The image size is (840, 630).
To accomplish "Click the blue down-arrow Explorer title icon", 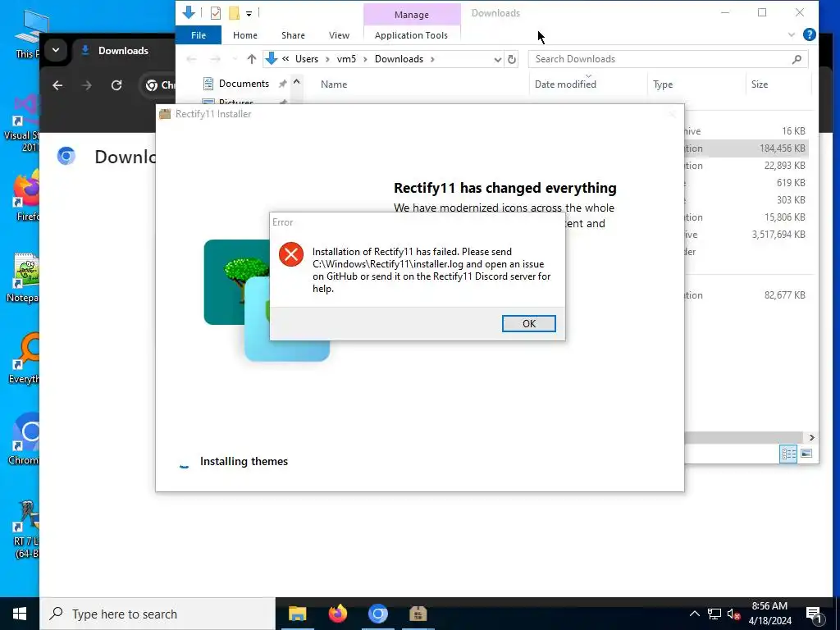I will pyautogui.click(x=189, y=12).
